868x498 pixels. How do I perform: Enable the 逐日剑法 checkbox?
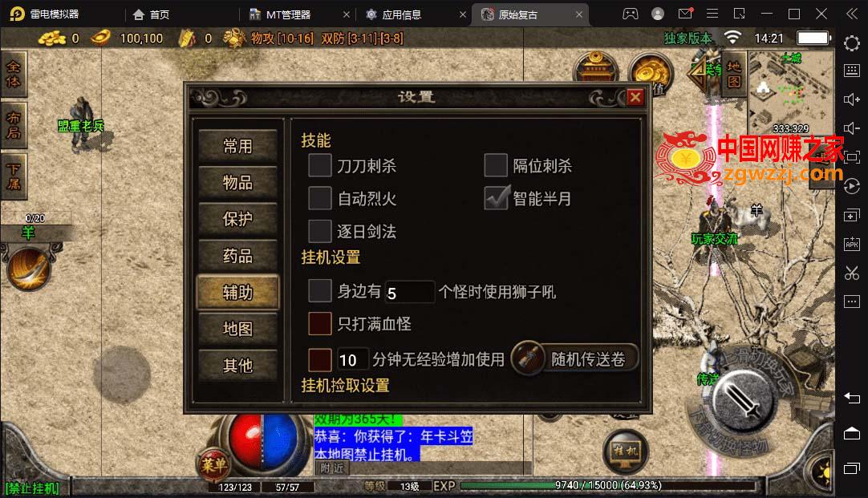click(x=320, y=231)
